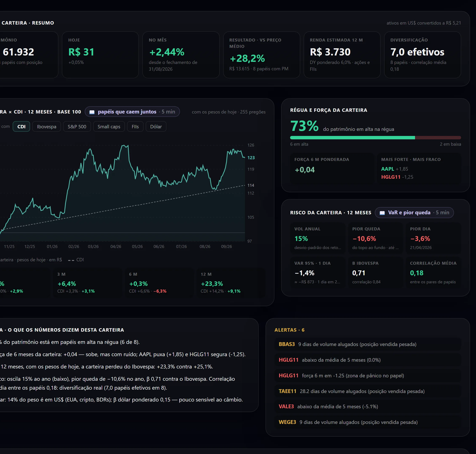Open the HGLG11 'abaixo da média' alert
Image resolution: width=476 pixels, height=454 pixels.
click(x=368, y=360)
